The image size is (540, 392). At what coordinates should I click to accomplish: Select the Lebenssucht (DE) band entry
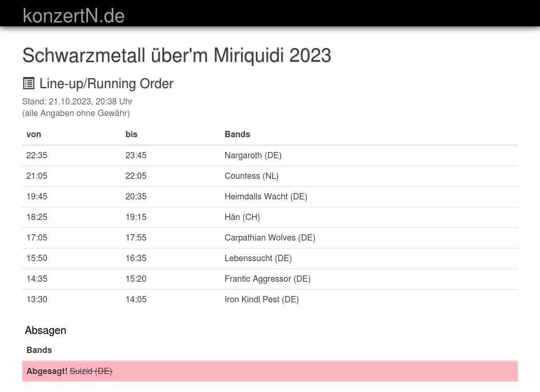[x=258, y=258]
